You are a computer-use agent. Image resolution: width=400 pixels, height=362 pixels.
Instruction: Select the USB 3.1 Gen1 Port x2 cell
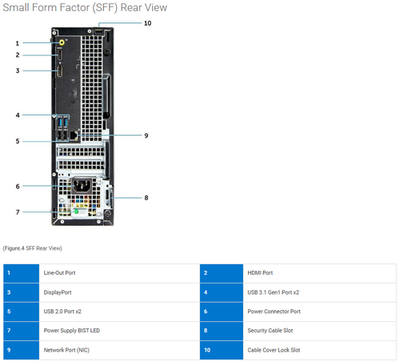pos(320,293)
